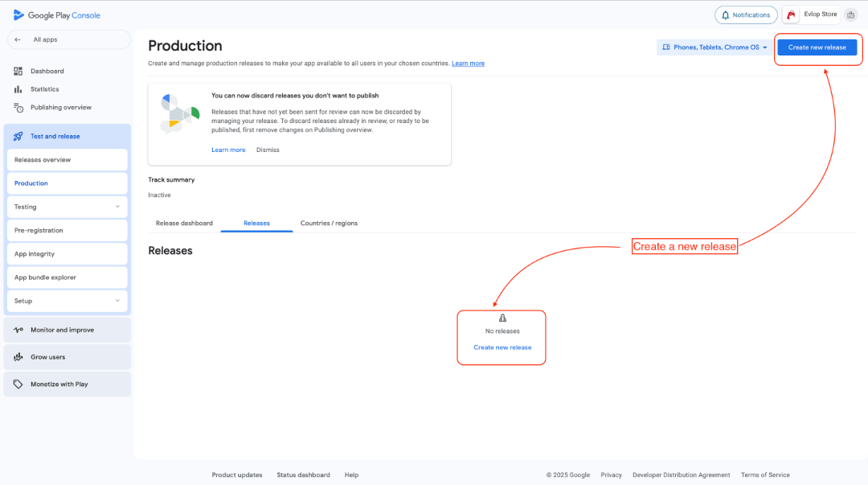
Task: Click the Test and release rocket icon
Action: (x=18, y=137)
